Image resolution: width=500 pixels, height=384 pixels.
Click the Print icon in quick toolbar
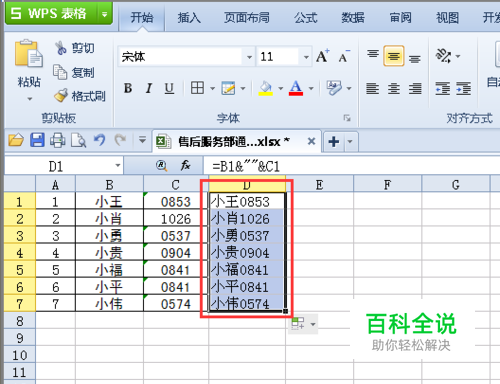tap(58, 140)
